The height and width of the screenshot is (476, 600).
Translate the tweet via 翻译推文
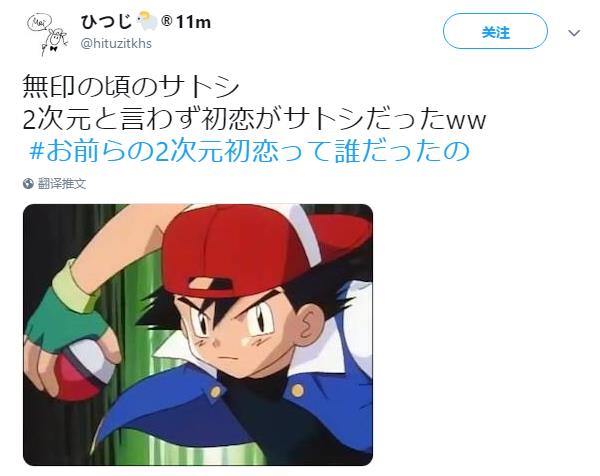pyautogui.click(x=62, y=184)
